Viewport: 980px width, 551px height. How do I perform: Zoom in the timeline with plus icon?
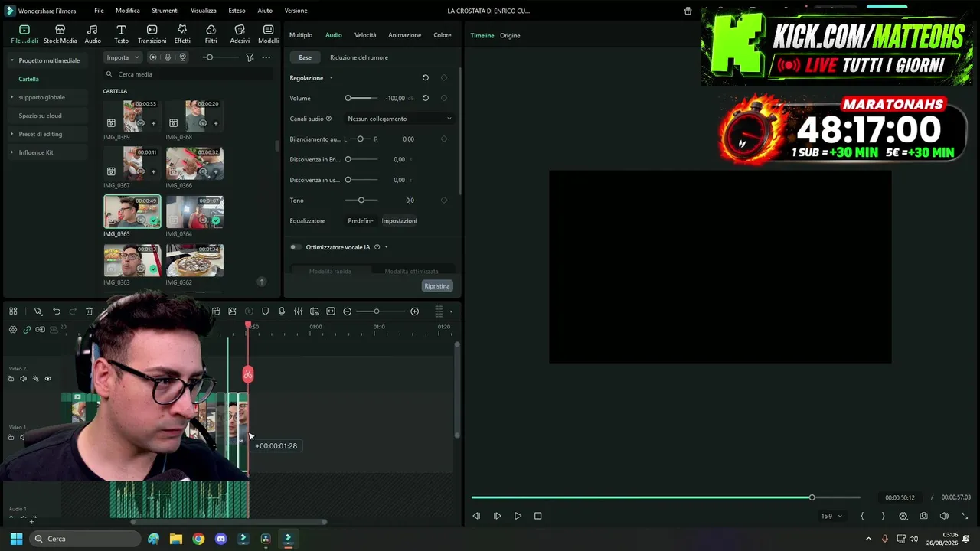(x=414, y=311)
